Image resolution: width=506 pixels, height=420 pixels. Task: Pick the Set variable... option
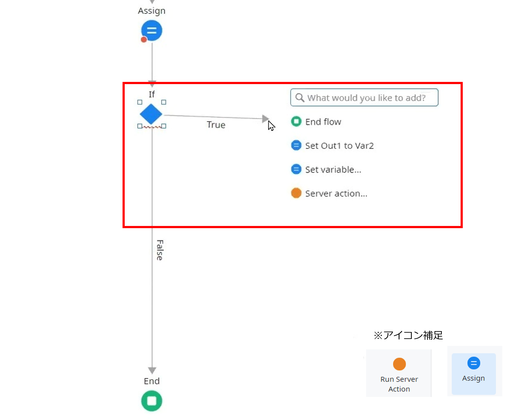click(x=333, y=170)
